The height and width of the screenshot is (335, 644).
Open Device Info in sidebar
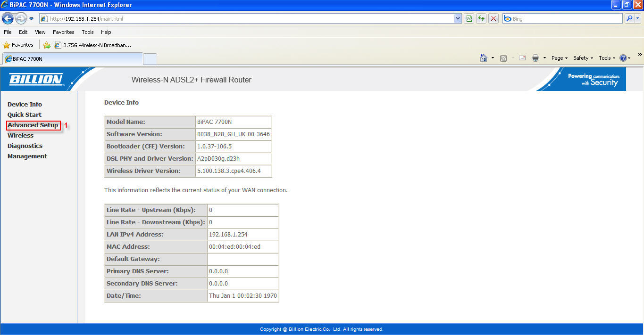[25, 104]
